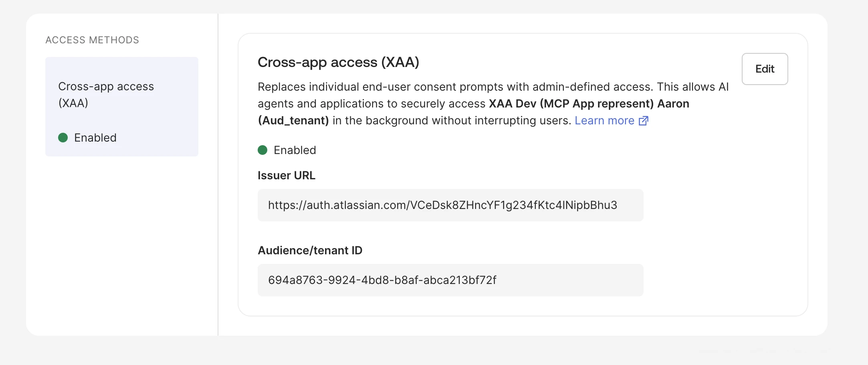Click the Edit button
Viewport: 868px width, 365px height.
click(765, 69)
